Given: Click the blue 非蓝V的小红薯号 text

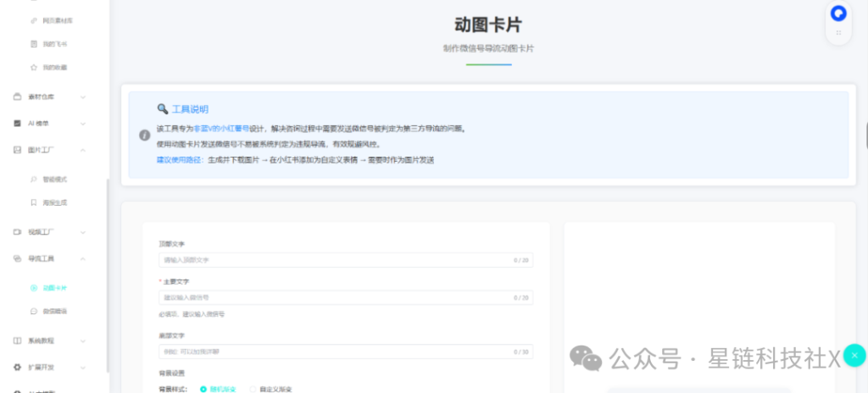Looking at the screenshot, I should 221,129.
